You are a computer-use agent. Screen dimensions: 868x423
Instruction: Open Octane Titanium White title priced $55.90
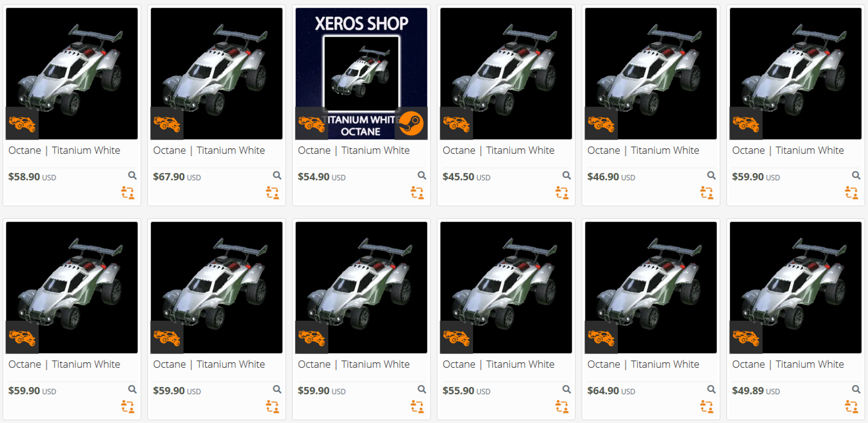pos(498,364)
